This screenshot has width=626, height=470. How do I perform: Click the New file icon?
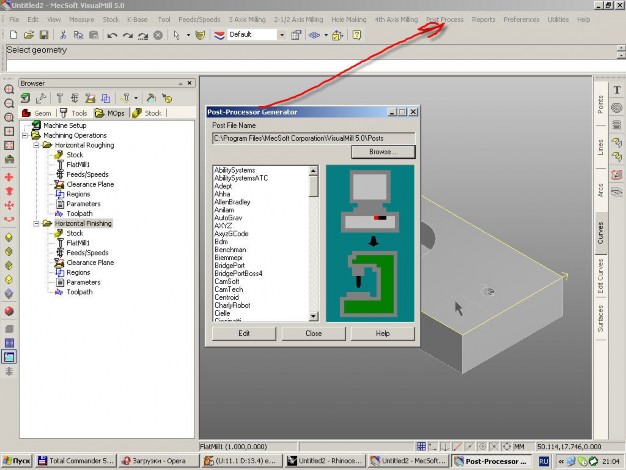coord(13,35)
